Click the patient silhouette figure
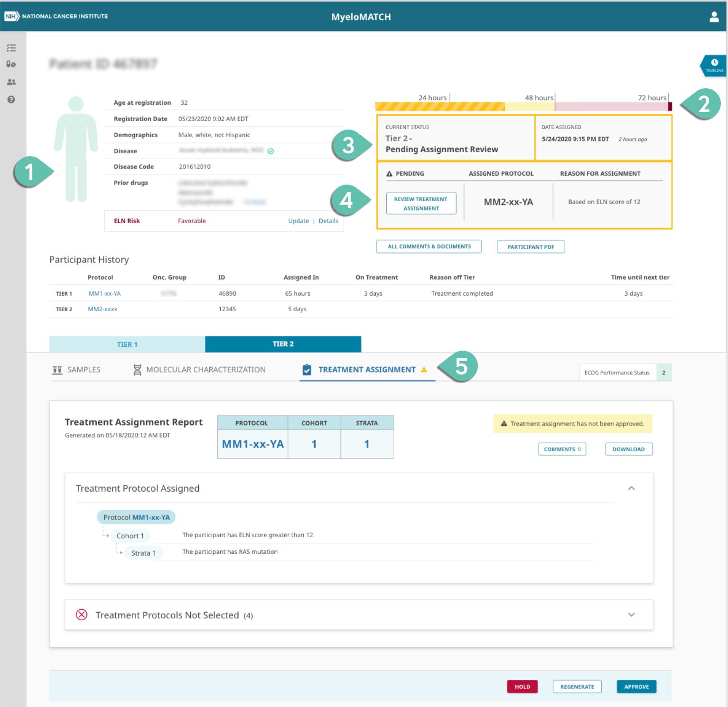 pos(76,149)
